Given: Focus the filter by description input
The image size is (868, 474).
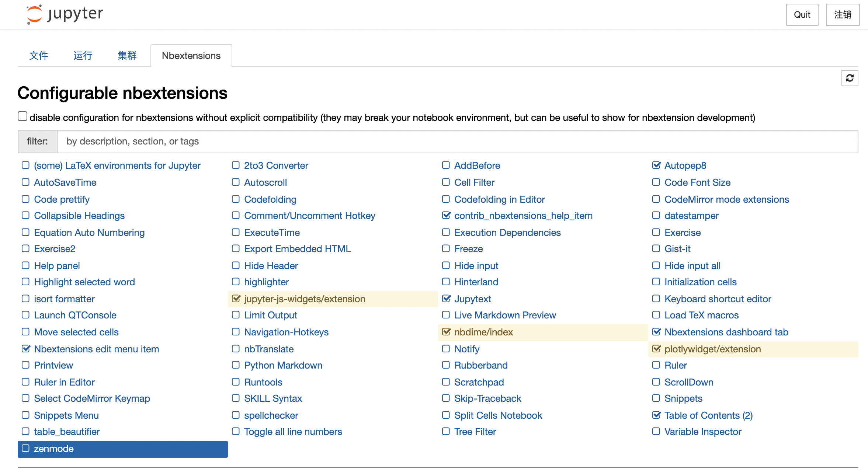Looking at the screenshot, I should click(x=457, y=142).
